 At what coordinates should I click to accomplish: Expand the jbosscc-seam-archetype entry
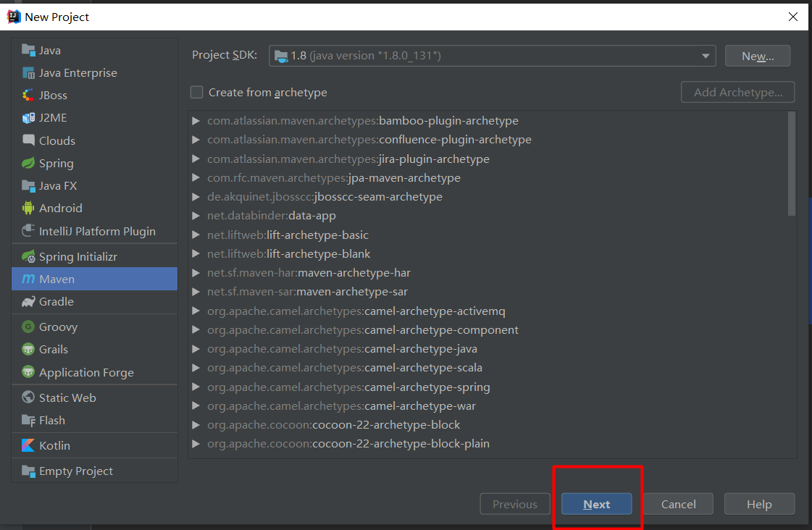(x=196, y=197)
